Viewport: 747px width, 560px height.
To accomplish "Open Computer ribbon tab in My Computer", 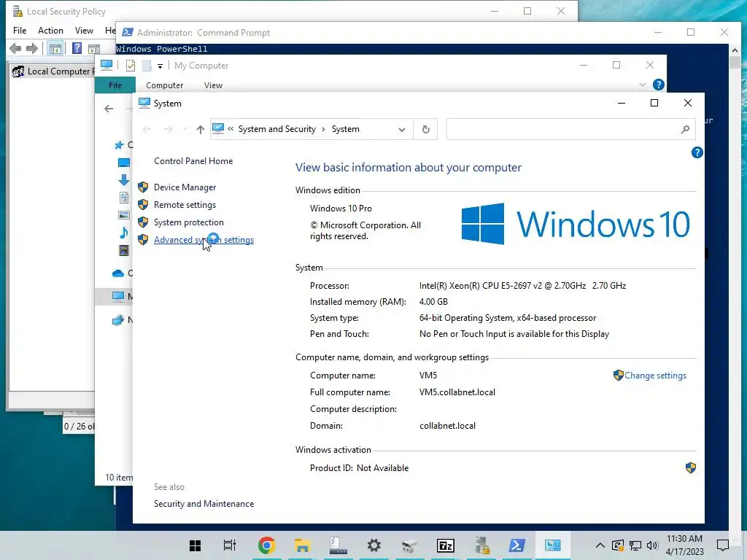I will click(164, 85).
